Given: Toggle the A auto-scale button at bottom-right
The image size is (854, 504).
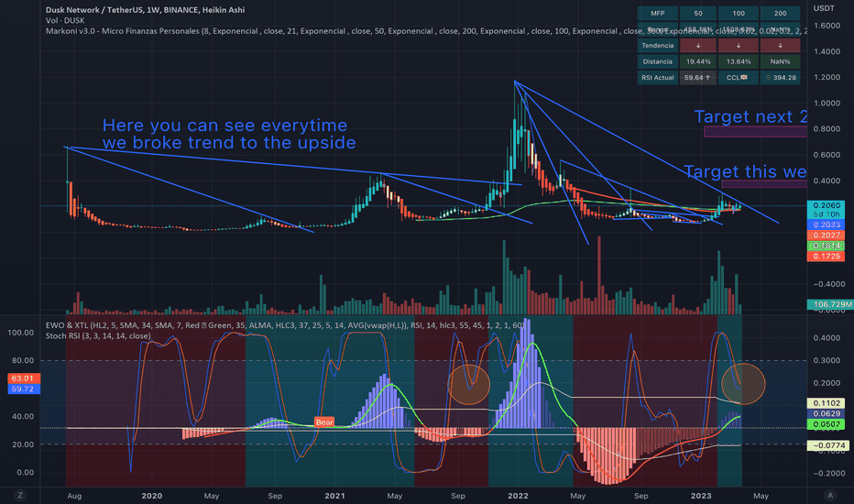Looking at the screenshot, I should tap(830, 495).
